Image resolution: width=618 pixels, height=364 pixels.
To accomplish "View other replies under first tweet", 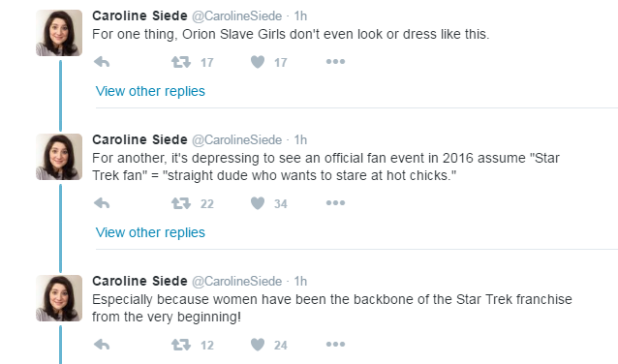I will [150, 91].
